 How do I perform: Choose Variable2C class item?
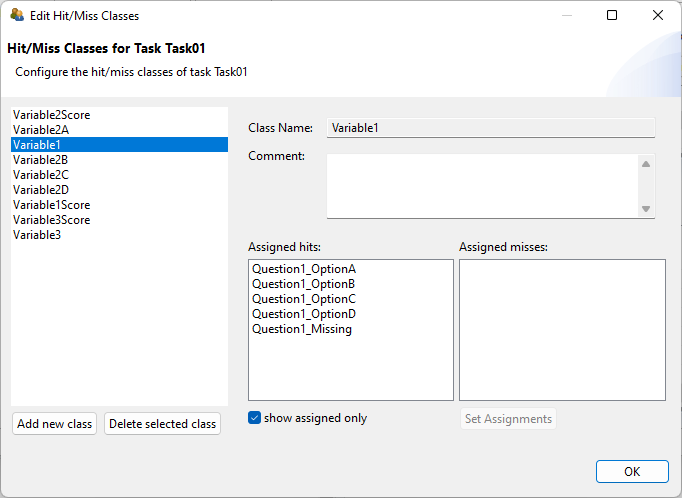point(41,175)
